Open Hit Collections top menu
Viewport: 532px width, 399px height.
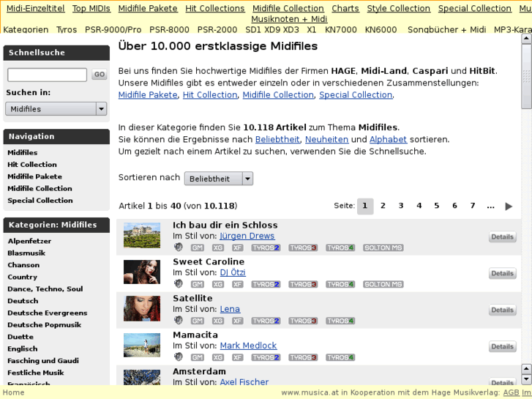214,9
